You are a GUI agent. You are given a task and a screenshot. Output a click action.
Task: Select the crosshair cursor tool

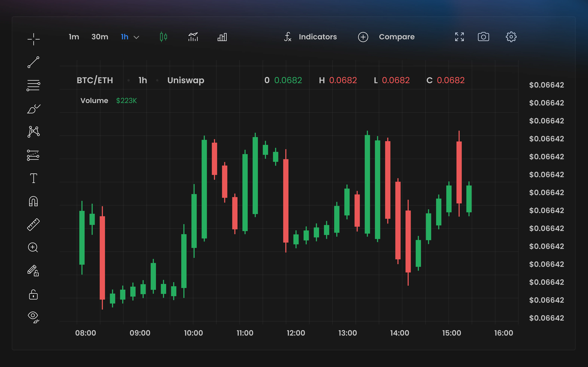pos(34,39)
